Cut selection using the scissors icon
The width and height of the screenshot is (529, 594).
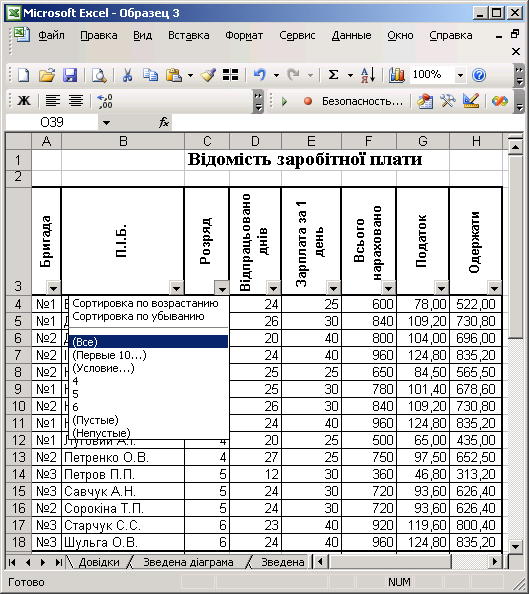click(x=127, y=75)
